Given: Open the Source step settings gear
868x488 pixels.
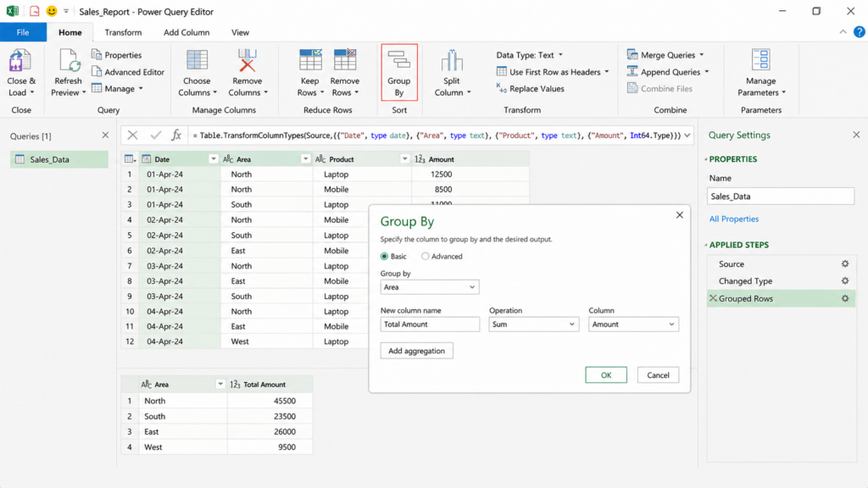Looking at the screenshot, I should coord(845,264).
